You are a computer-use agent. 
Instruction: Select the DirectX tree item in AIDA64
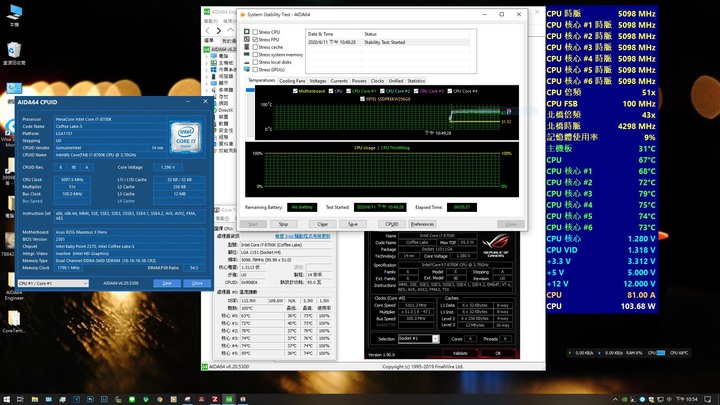pos(225,110)
